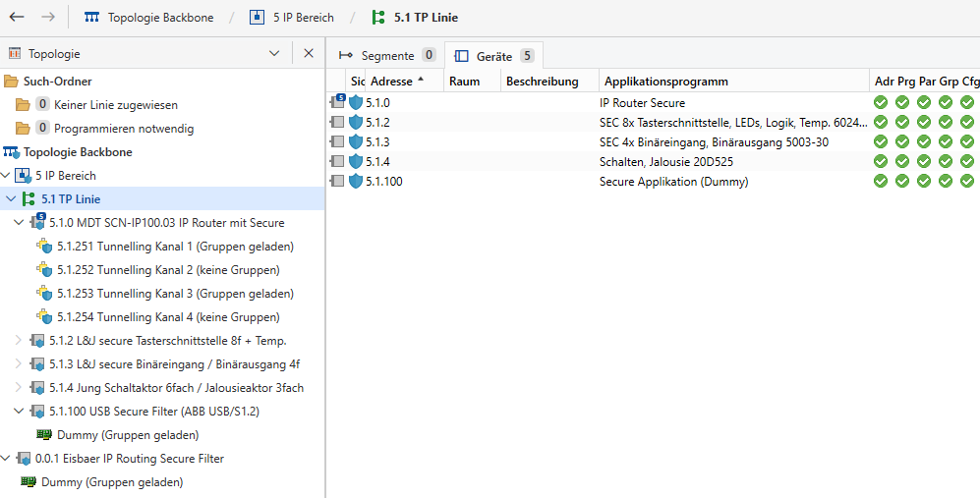Click 5.1.4 device icon in tree
This screenshot has width=980, height=498.
pos(38,388)
